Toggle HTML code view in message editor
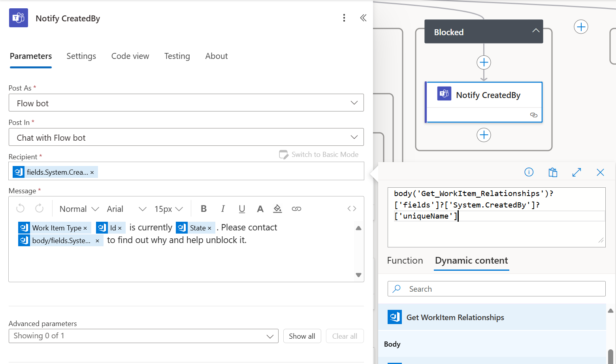Screen dimensions: 616x364 [x=352, y=208]
